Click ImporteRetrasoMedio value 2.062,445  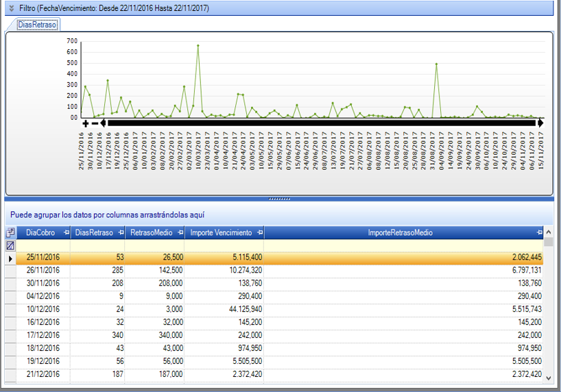(x=527, y=258)
